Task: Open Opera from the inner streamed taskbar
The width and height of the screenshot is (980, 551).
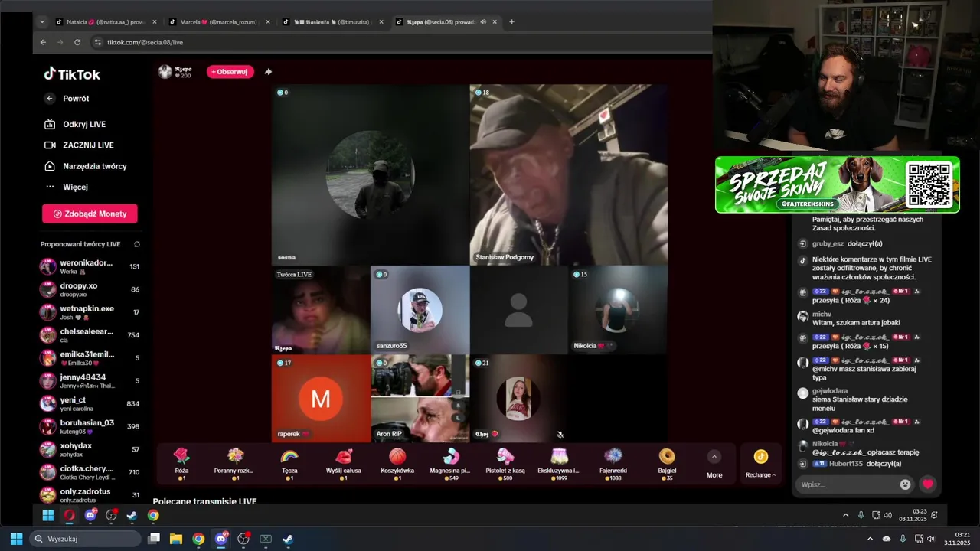Action: coord(69,515)
